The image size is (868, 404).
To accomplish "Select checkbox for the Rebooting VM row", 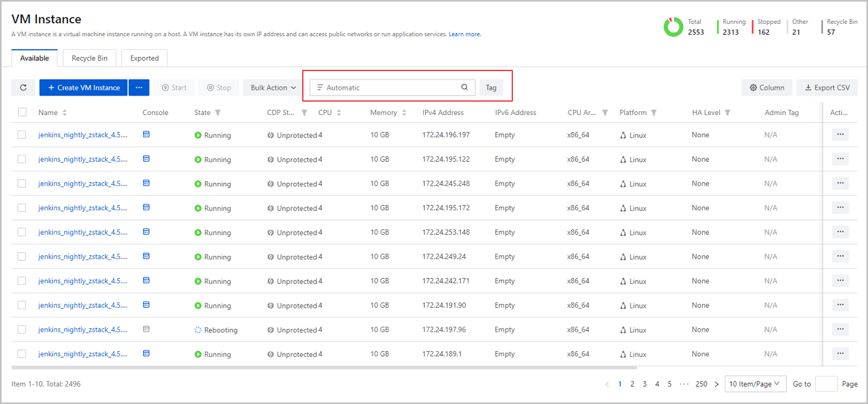I will click(22, 330).
